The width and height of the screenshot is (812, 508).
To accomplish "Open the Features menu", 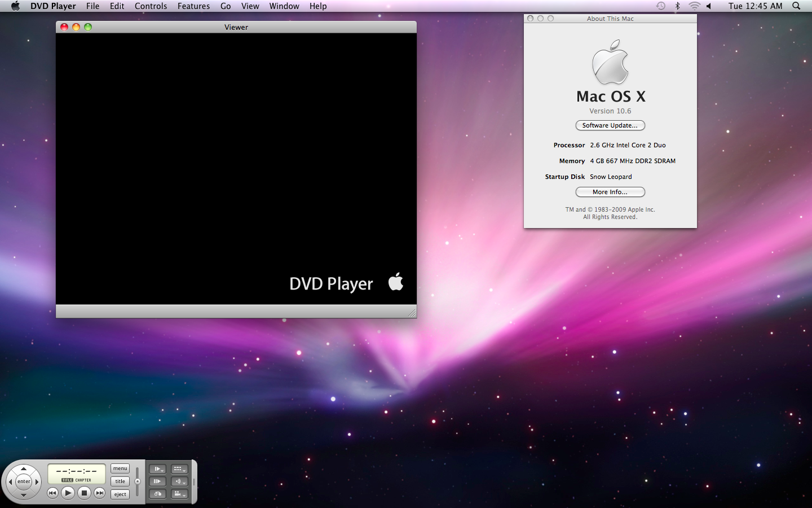I will coord(193,6).
